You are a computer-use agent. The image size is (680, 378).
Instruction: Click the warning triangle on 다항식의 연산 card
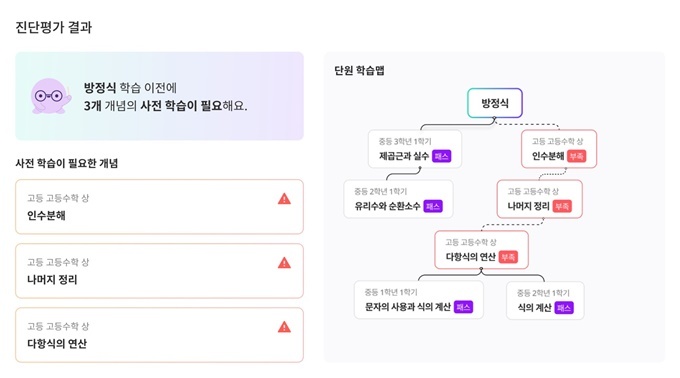click(x=284, y=327)
